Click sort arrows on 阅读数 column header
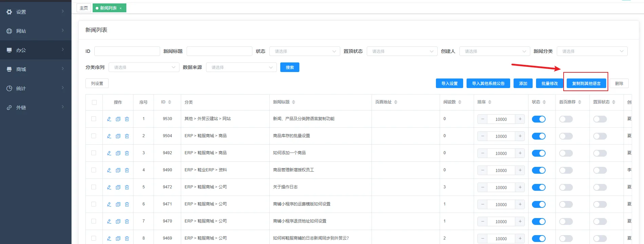644x244 pixels. (x=459, y=102)
